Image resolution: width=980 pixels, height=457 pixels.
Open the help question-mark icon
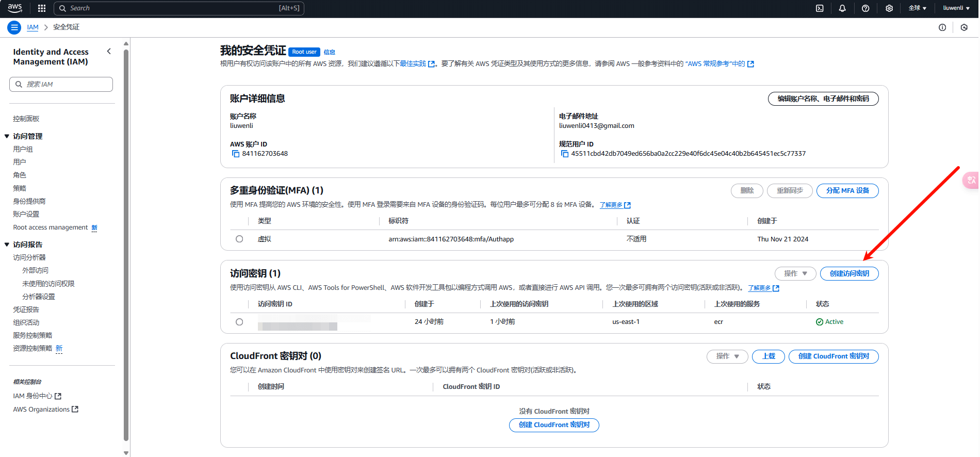pos(865,8)
